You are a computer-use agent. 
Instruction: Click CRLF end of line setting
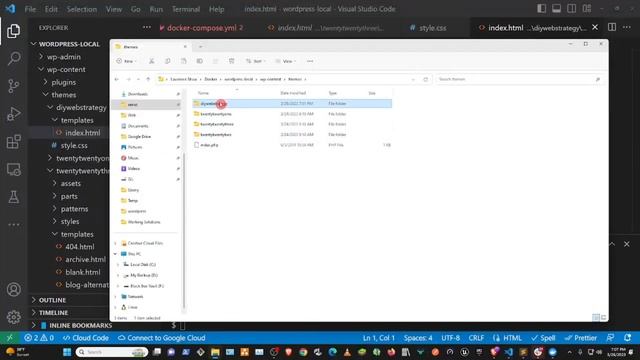tap(476, 338)
